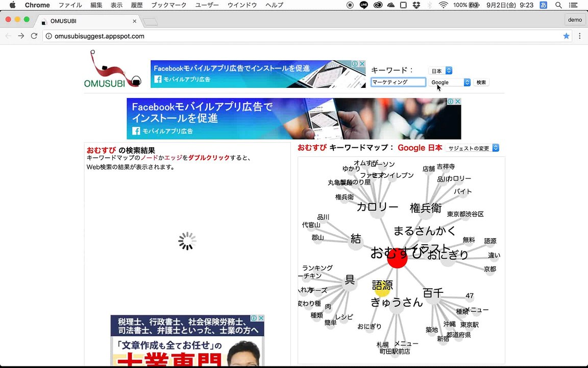The image size is (588, 368).
Task: Open the ウインドウ menu
Action: pyautogui.click(x=242, y=5)
